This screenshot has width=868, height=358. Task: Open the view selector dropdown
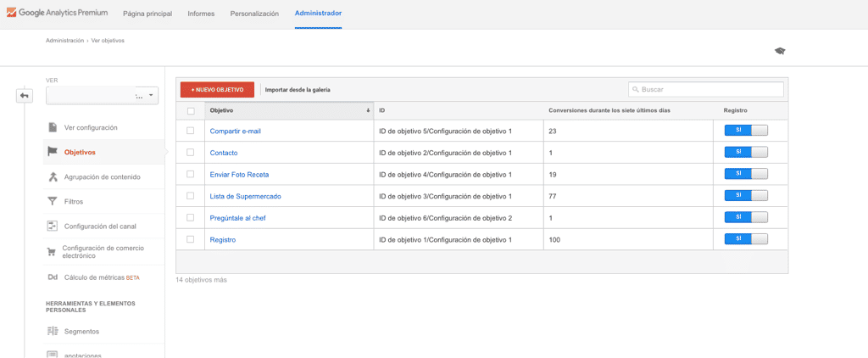(x=102, y=96)
